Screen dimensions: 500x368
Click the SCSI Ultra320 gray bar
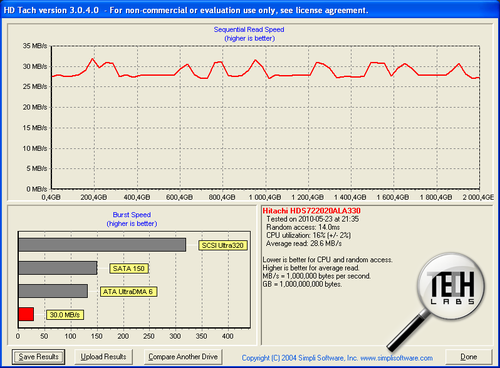pos(102,245)
